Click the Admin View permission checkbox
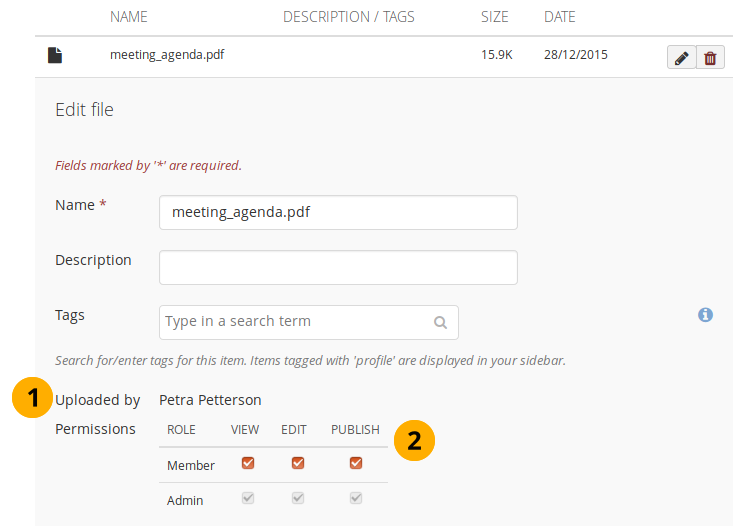Screen dimensions: 741x526 (248, 498)
